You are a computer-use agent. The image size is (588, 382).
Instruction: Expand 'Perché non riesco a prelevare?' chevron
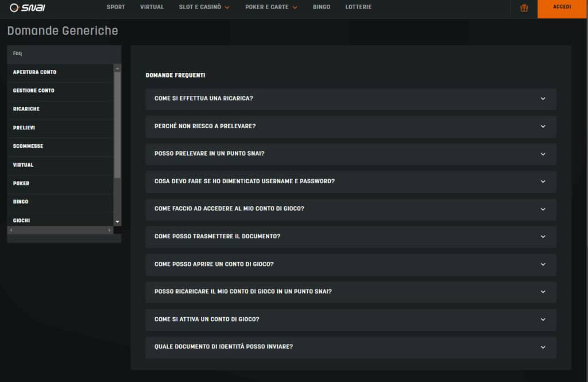(543, 126)
